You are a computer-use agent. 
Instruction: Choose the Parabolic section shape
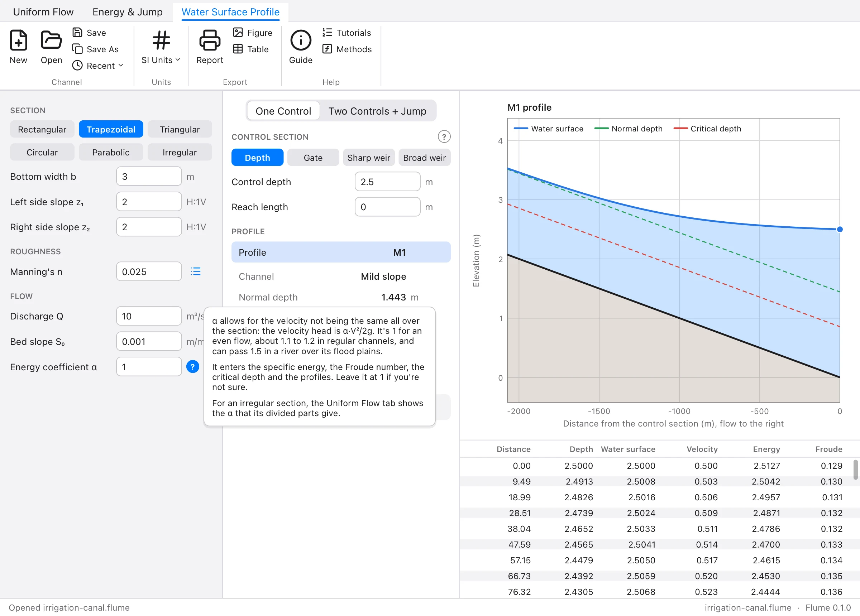111,152
